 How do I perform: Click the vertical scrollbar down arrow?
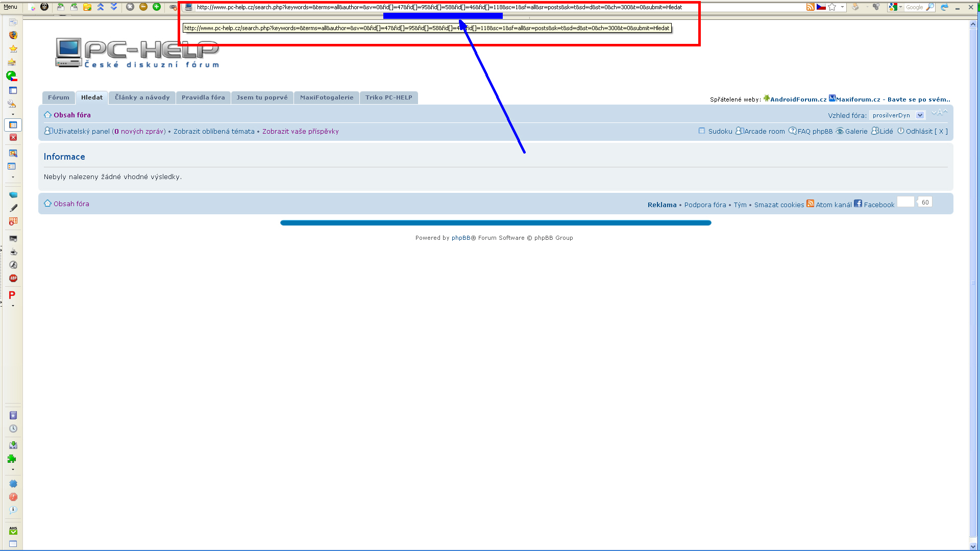point(973,546)
